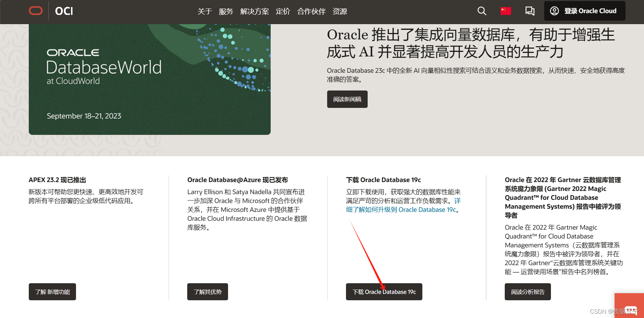Follow the 详细了解如何升级到 Oracle Database 19c link
Screen dimensions: 644x318
click(x=403, y=205)
